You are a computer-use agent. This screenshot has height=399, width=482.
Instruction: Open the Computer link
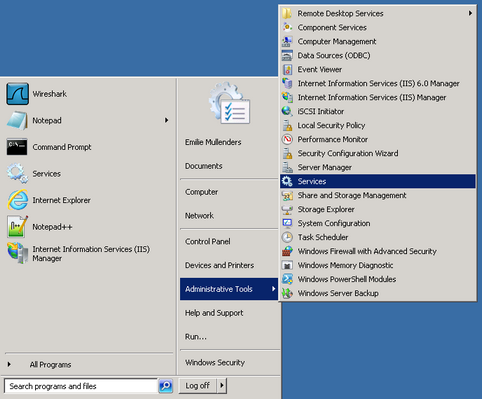(x=201, y=192)
